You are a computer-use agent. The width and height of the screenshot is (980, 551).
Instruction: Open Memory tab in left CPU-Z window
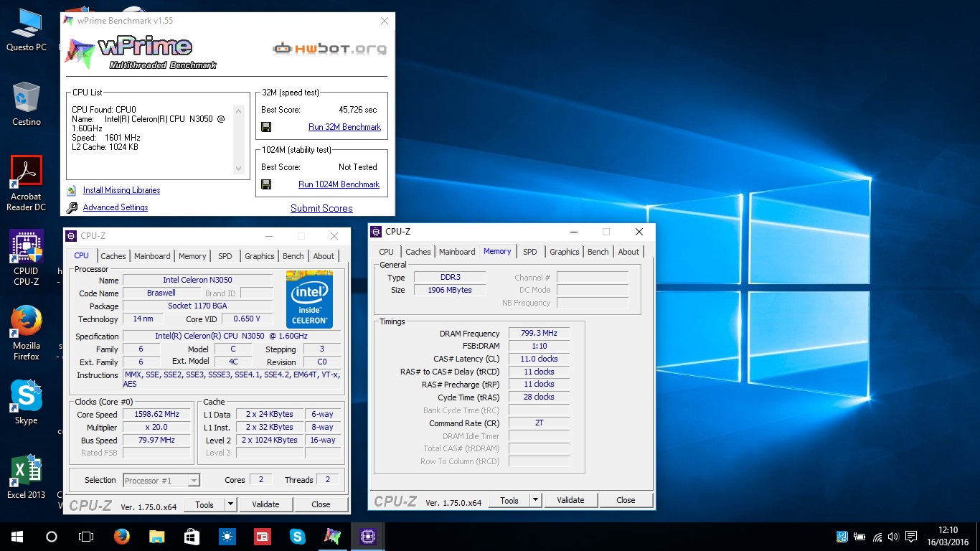[192, 256]
